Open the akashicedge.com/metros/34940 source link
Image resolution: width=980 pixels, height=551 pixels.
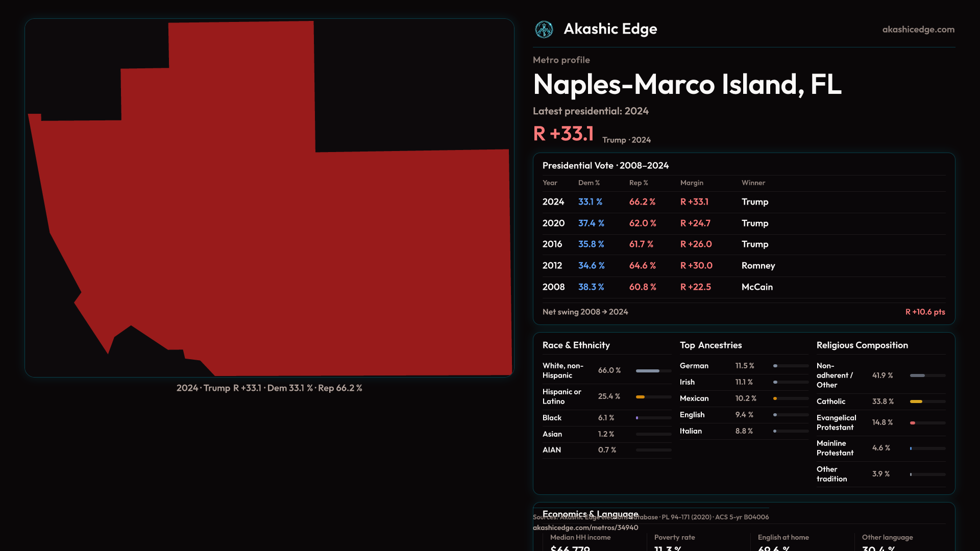(x=585, y=528)
